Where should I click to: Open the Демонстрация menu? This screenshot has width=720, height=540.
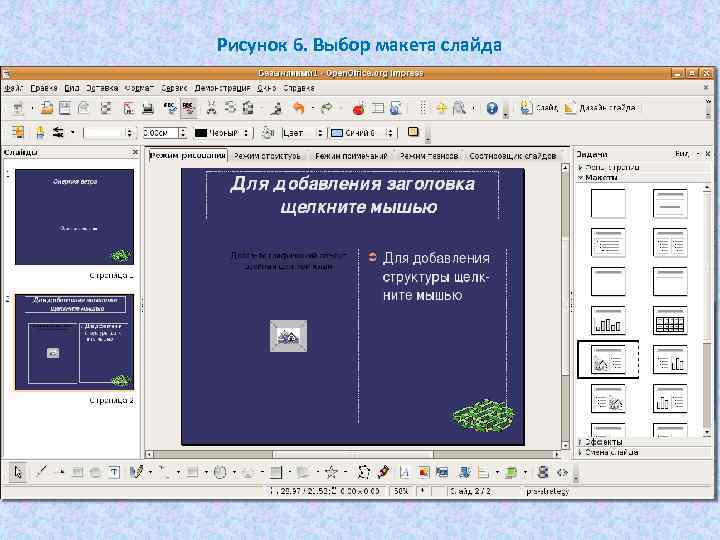222,88
